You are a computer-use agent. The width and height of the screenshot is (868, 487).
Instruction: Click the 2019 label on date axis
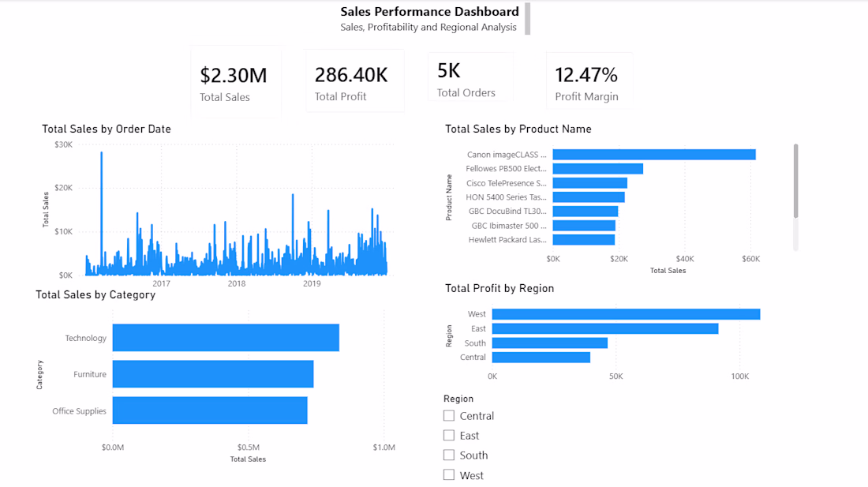(312, 283)
